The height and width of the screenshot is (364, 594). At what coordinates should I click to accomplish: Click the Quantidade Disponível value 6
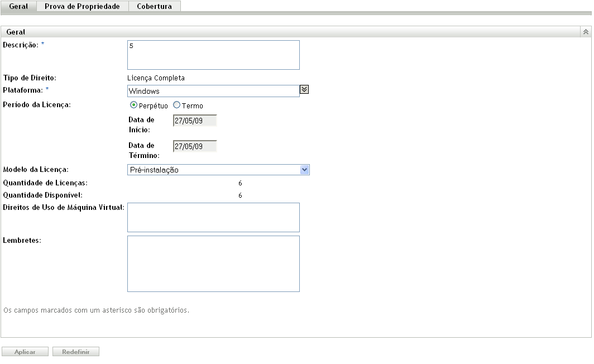pos(240,195)
